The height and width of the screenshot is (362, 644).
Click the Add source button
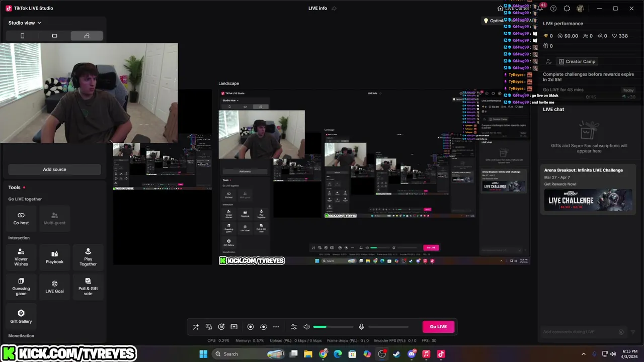coord(54,169)
